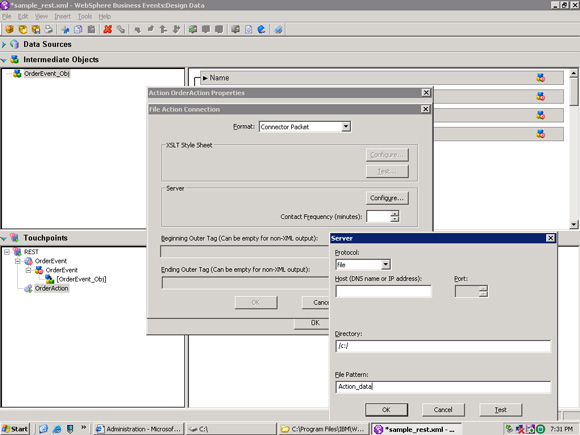580x435 pixels.
Task: Collapse the OrderEvent globe-icon tree node
Action: tap(17, 261)
